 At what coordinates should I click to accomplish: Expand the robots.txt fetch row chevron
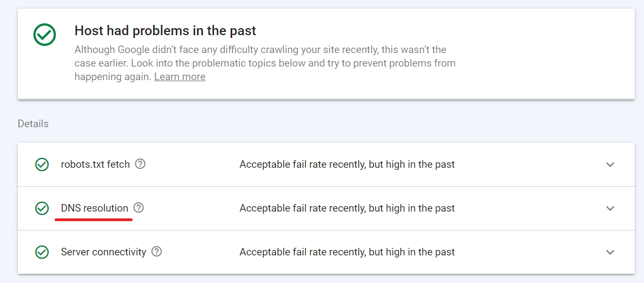[x=610, y=164]
